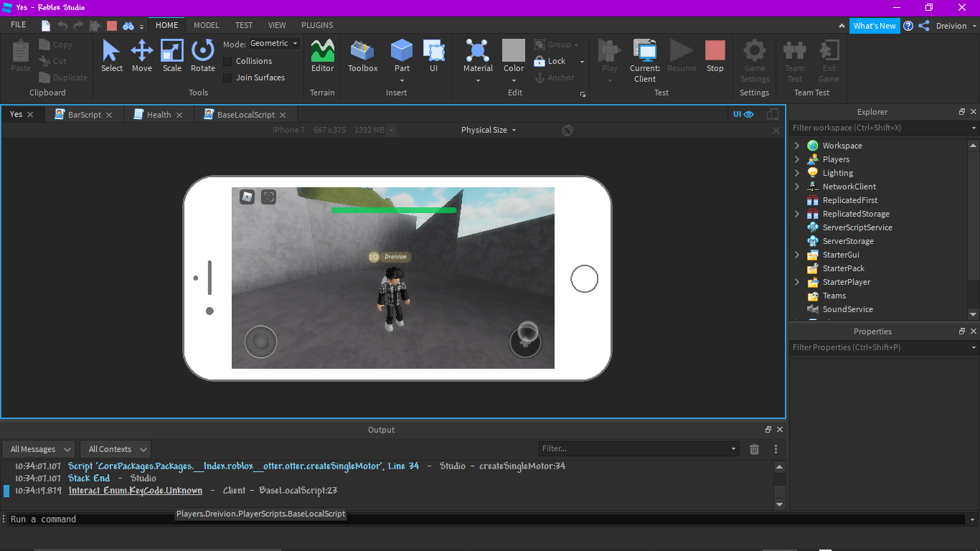The height and width of the screenshot is (551, 980).
Task: Open the Terrain Editor
Action: click(x=322, y=56)
